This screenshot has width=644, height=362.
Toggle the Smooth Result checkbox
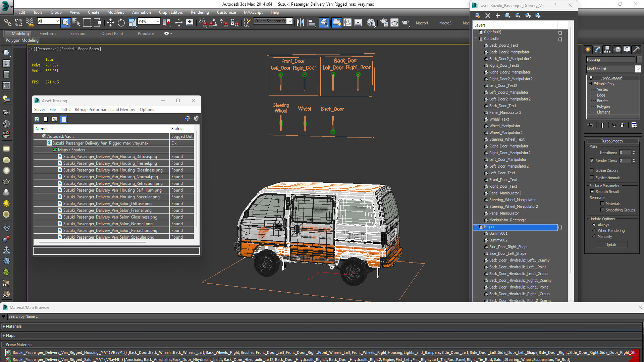point(592,191)
